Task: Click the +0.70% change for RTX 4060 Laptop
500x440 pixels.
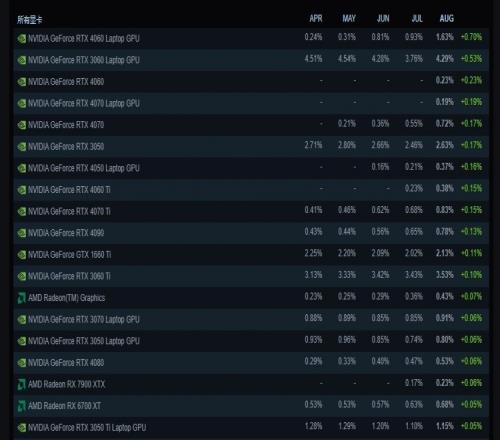Action: (471, 37)
